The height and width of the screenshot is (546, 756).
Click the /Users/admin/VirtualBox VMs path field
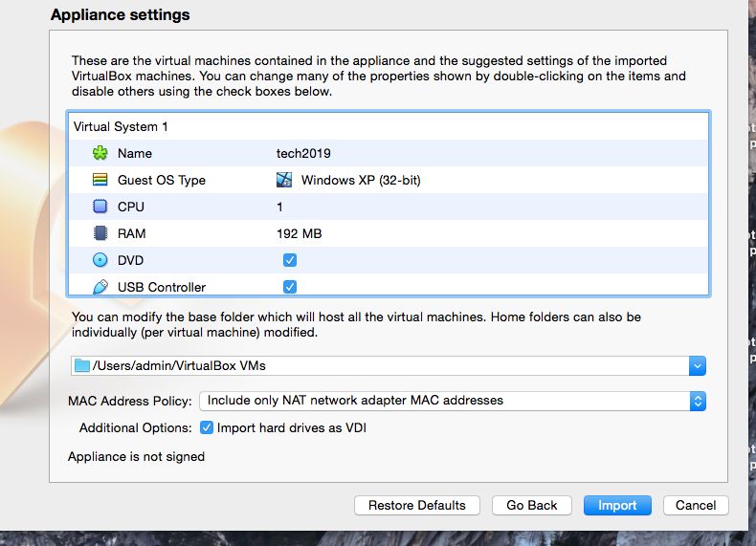380,366
